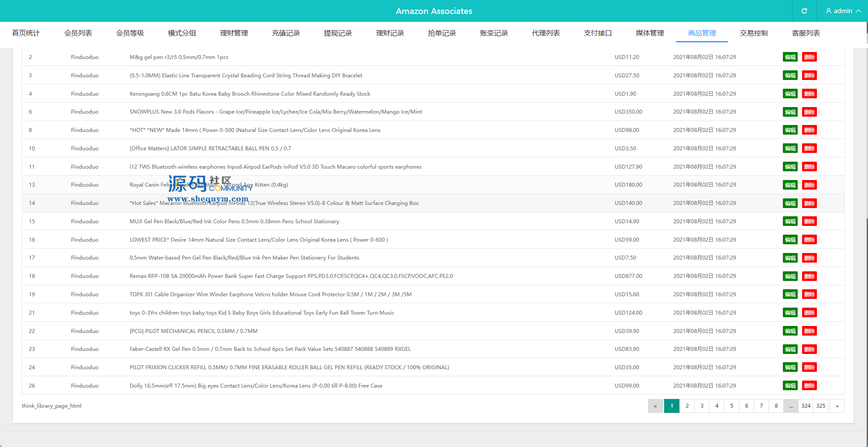Expand pagination ellipsis for more pages

tap(791, 406)
